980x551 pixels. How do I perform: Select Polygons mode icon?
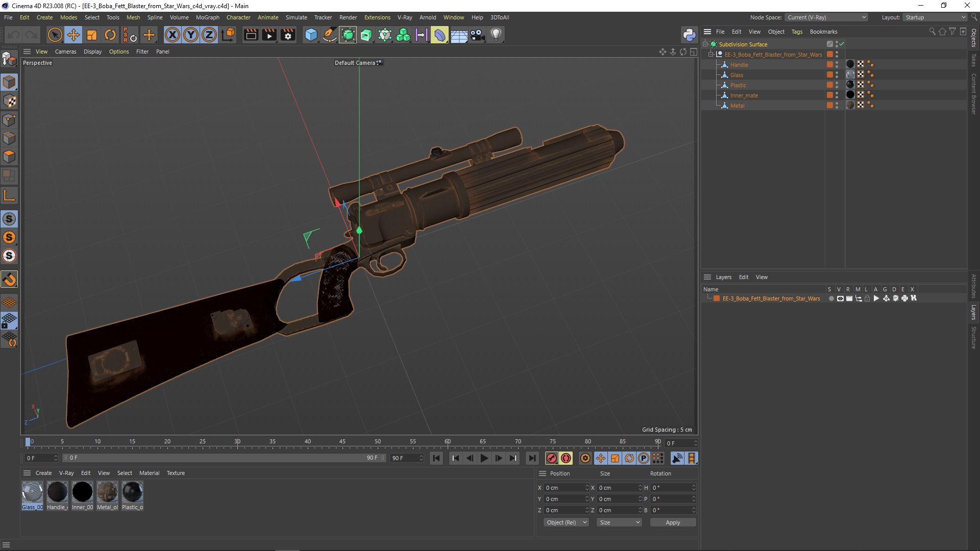click(9, 157)
